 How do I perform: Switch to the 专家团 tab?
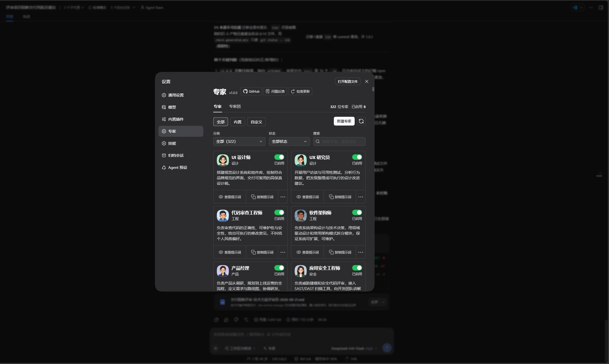(x=235, y=106)
